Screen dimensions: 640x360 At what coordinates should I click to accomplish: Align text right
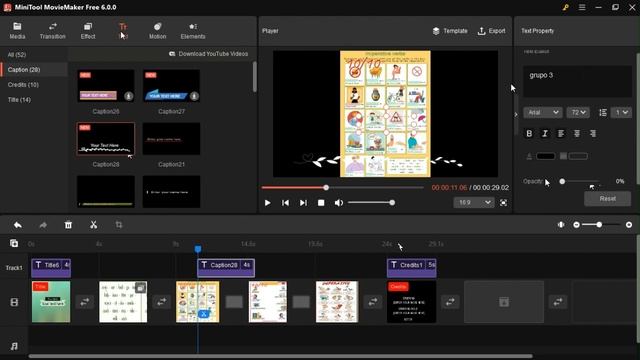coord(593,133)
